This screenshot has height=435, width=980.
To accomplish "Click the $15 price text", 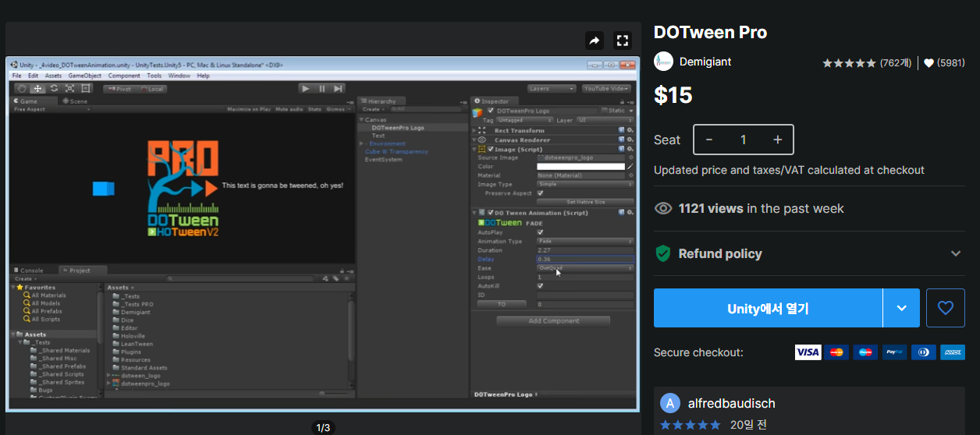I will pyautogui.click(x=673, y=95).
